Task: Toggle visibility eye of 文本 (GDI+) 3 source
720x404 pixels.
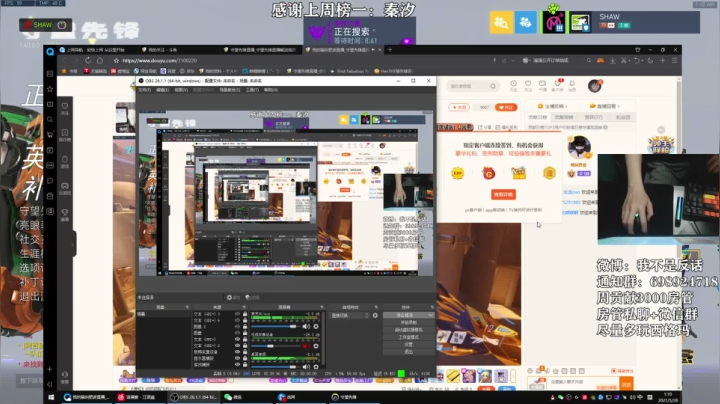Action: pos(237,314)
